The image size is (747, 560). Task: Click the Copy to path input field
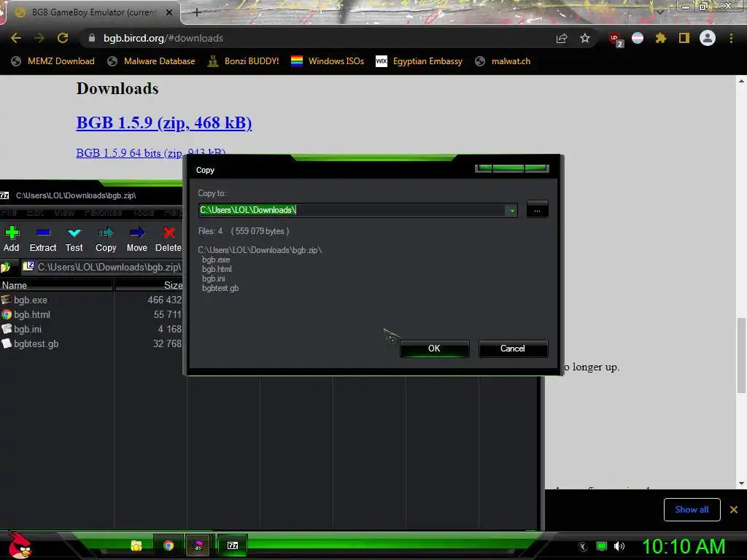[352, 210]
